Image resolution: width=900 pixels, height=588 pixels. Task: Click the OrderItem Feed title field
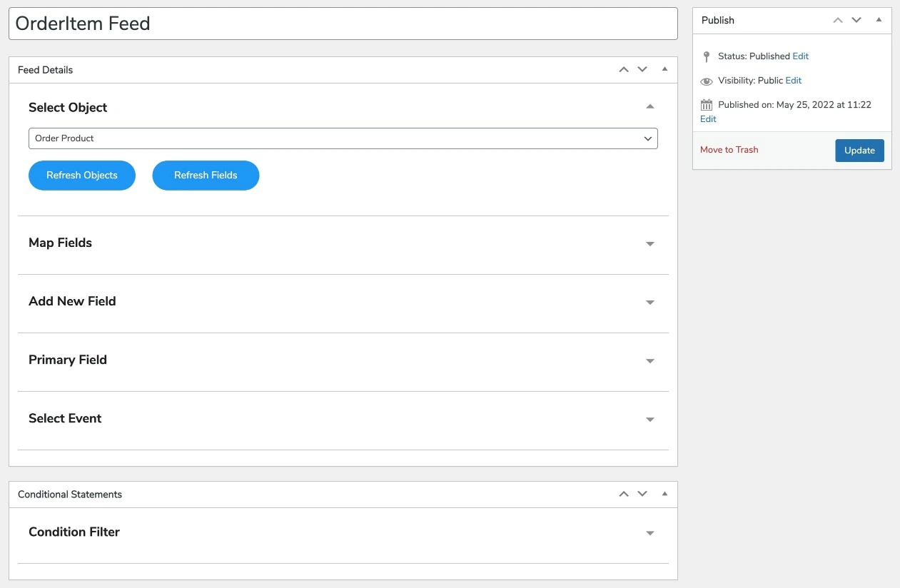(343, 24)
